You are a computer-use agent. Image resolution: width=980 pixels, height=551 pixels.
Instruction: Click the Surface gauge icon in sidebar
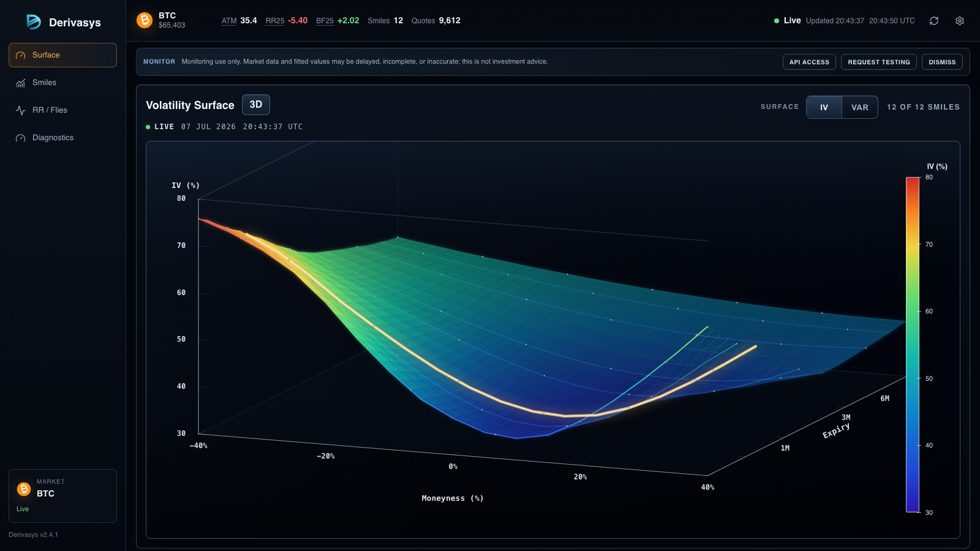pyautogui.click(x=20, y=55)
